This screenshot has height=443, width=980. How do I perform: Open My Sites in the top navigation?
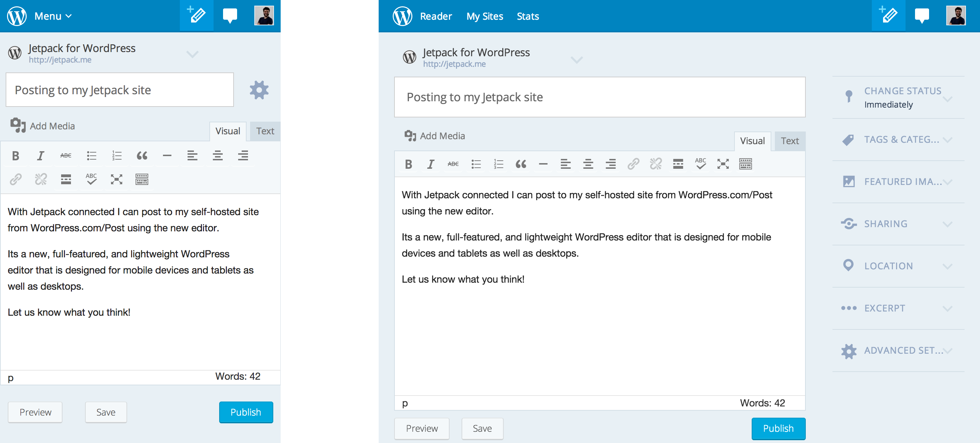[x=485, y=17]
